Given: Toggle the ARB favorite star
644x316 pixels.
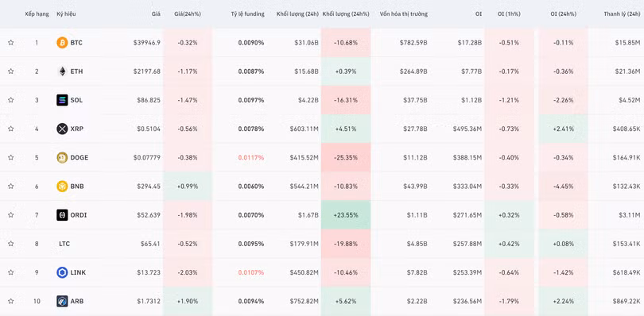Looking at the screenshot, I should (x=10, y=301).
